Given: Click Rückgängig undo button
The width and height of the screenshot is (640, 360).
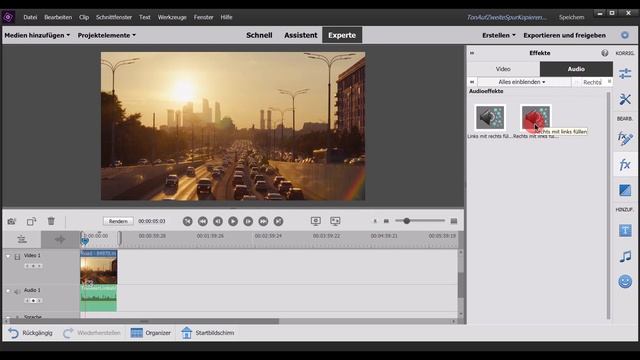Looking at the screenshot, I should (x=31, y=333).
